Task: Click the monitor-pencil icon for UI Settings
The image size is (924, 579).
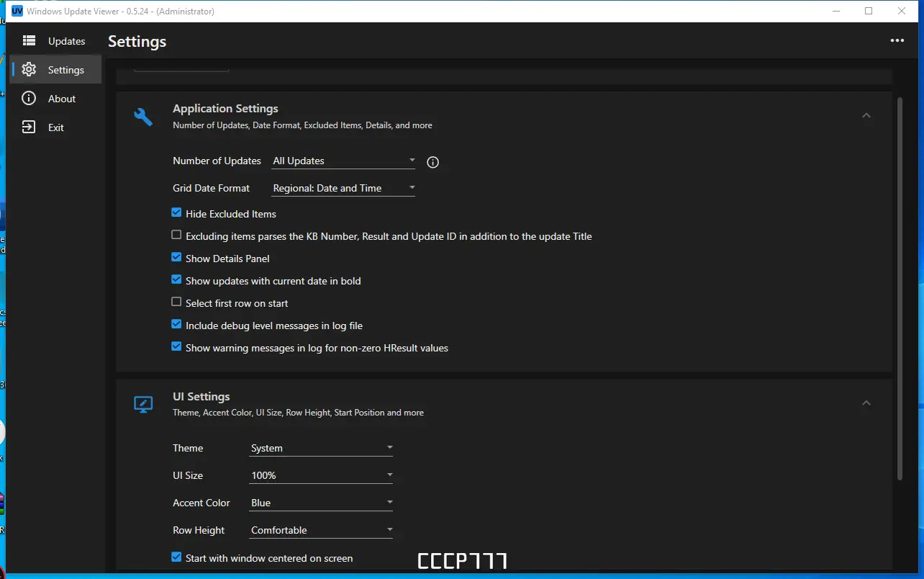Action: tap(143, 405)
